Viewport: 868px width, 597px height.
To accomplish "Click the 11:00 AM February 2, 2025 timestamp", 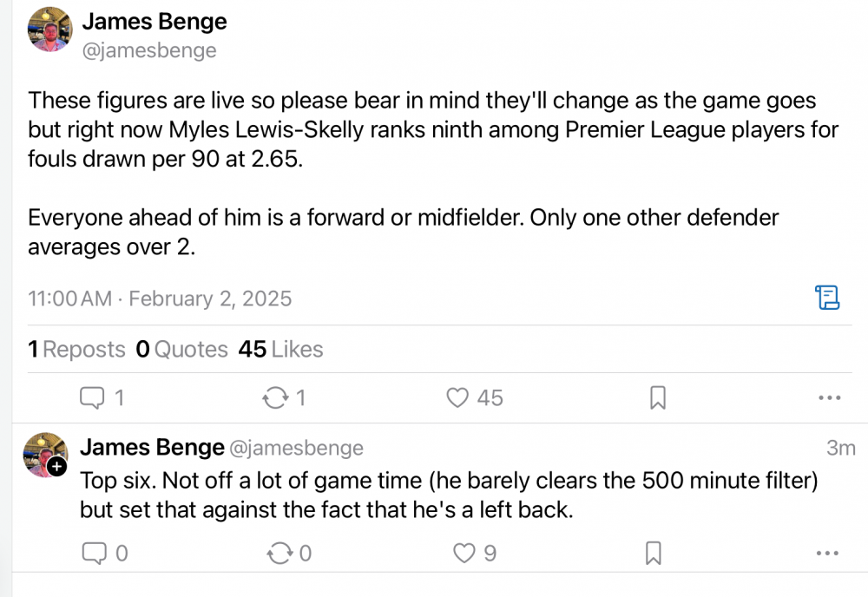I will (160, 298).
